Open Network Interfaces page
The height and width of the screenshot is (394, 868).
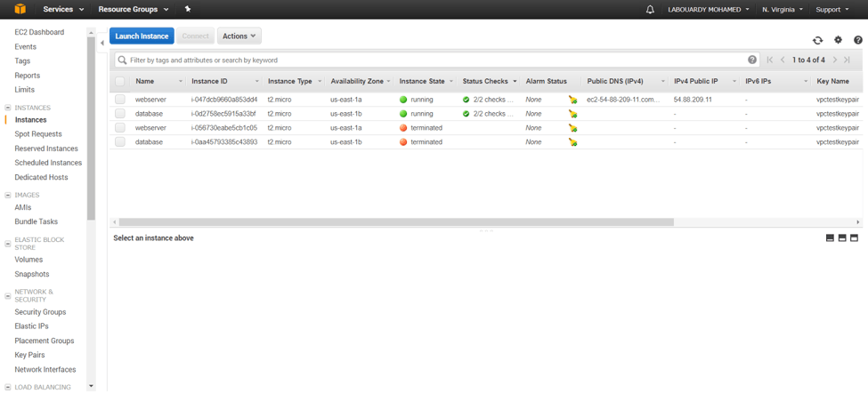click(x=45, y=370)
